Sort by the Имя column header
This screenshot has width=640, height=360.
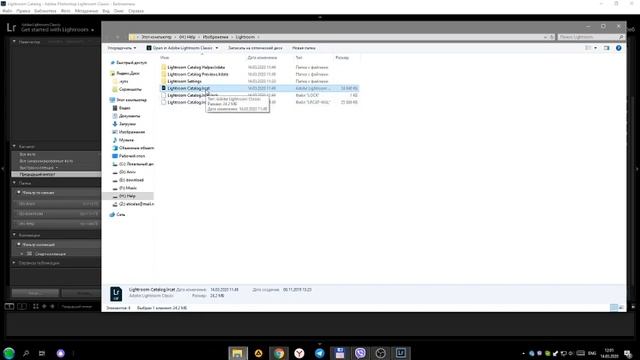click(165, 58)
